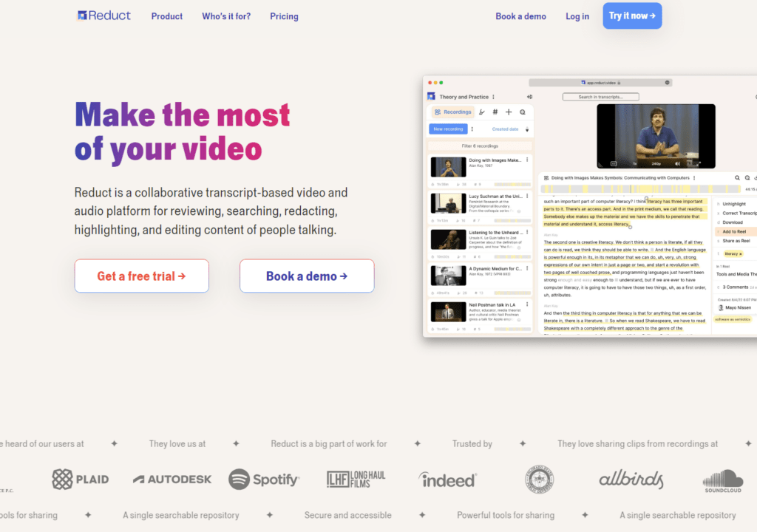757x532 pixels.
Task: Click the Spotify logo
Action: [264, 480]
